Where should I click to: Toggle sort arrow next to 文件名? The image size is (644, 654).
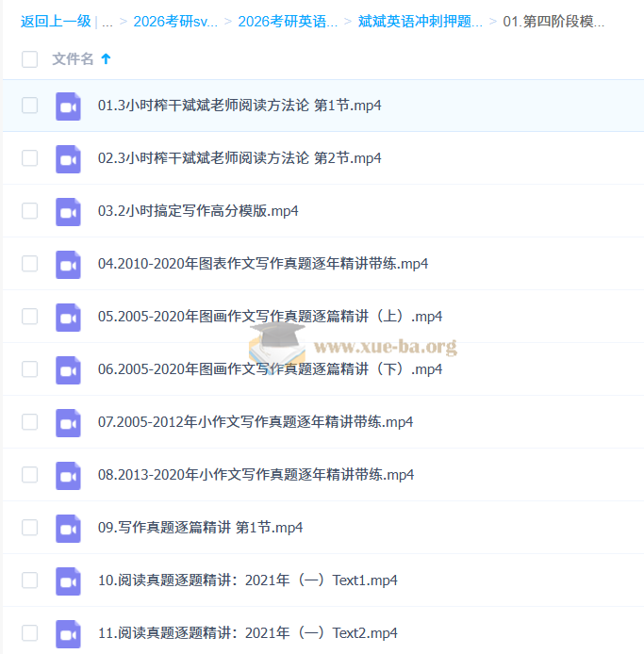[106, 59]
